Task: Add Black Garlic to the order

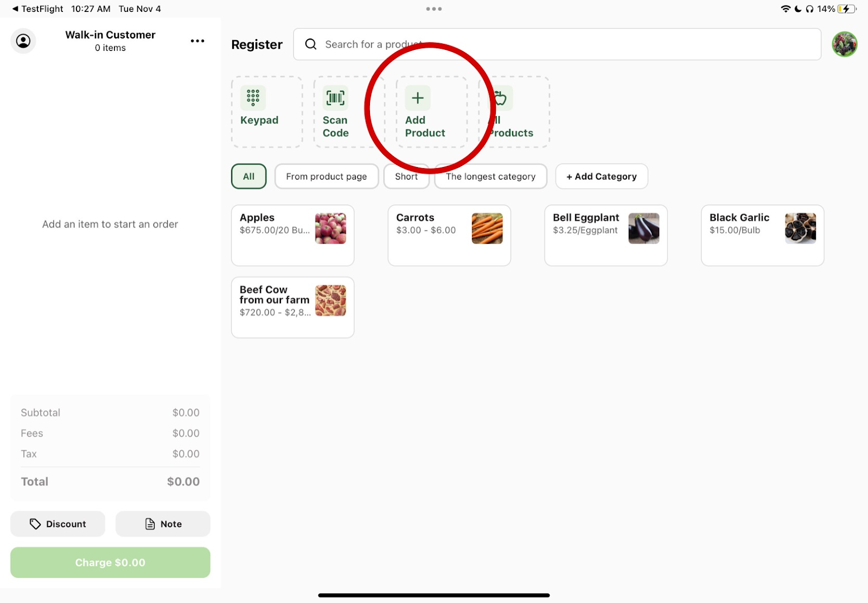Action: (762, 235)
